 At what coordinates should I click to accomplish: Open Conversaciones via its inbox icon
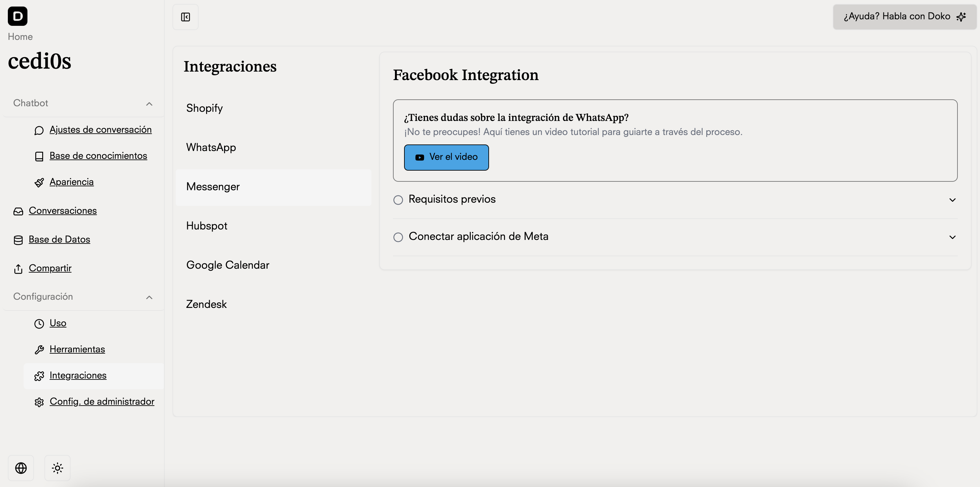pos(18,211)
